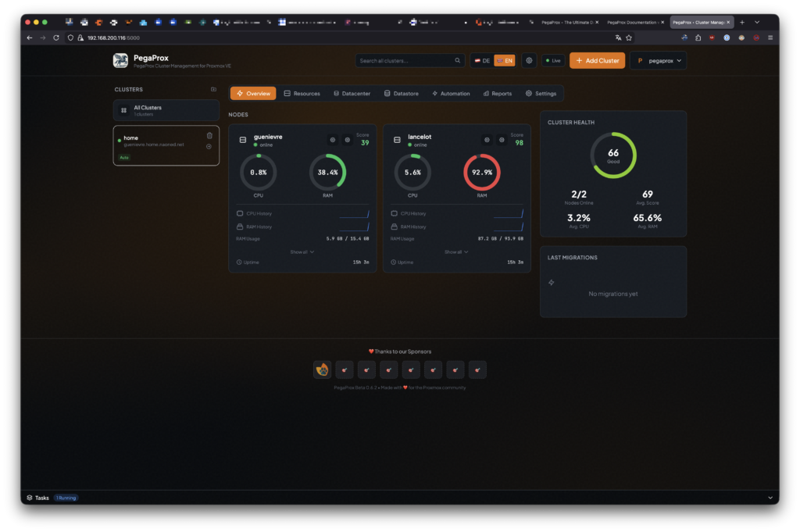Switch language to EN
Screen dimensions: 800x532
[505, 60]
